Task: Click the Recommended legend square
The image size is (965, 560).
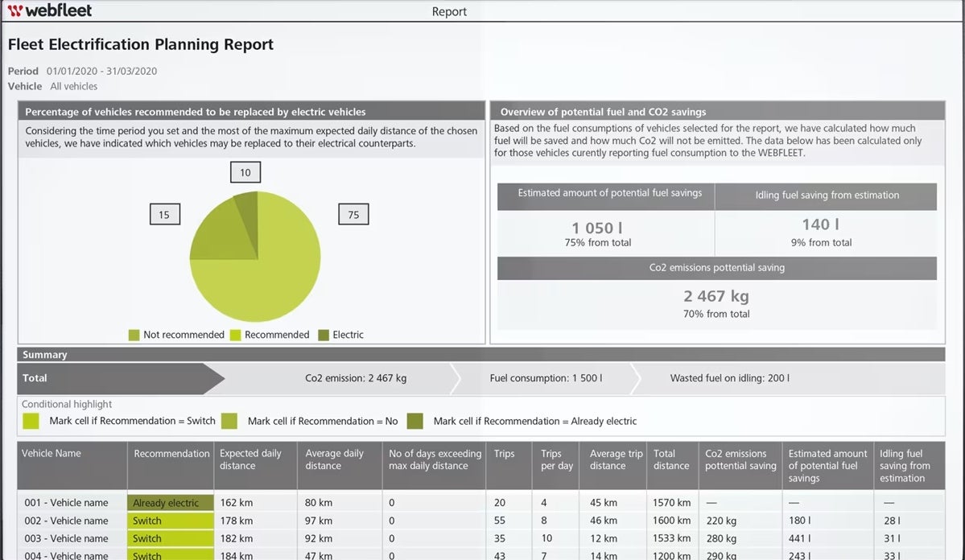Action: (x=236, y=335)
